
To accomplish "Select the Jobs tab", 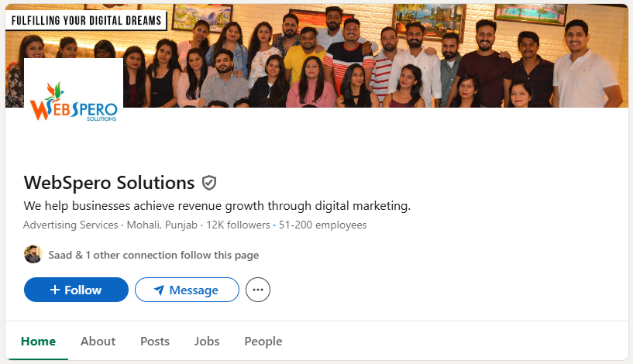I will coord(207,342).
